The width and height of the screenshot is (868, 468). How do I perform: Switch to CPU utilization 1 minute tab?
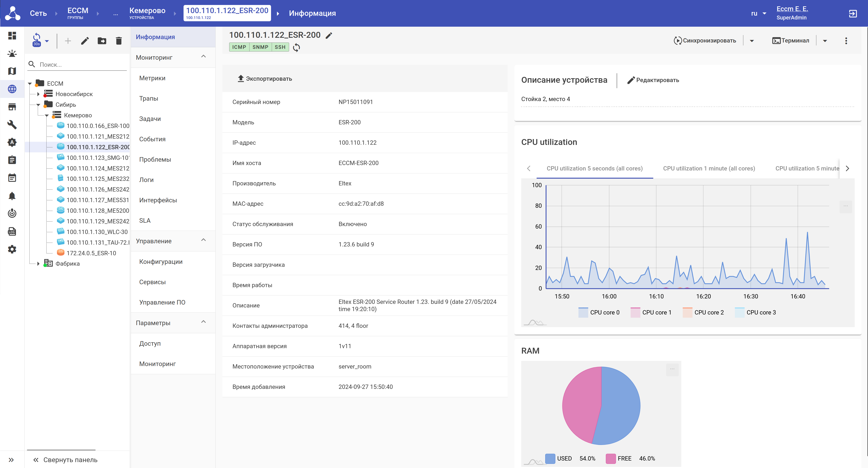pos(709,168)
